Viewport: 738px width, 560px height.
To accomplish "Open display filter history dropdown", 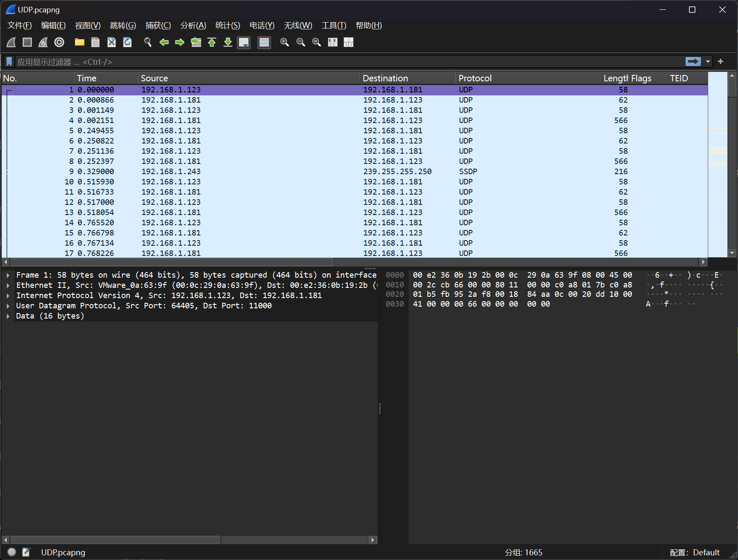I will [x=708, y=62].
